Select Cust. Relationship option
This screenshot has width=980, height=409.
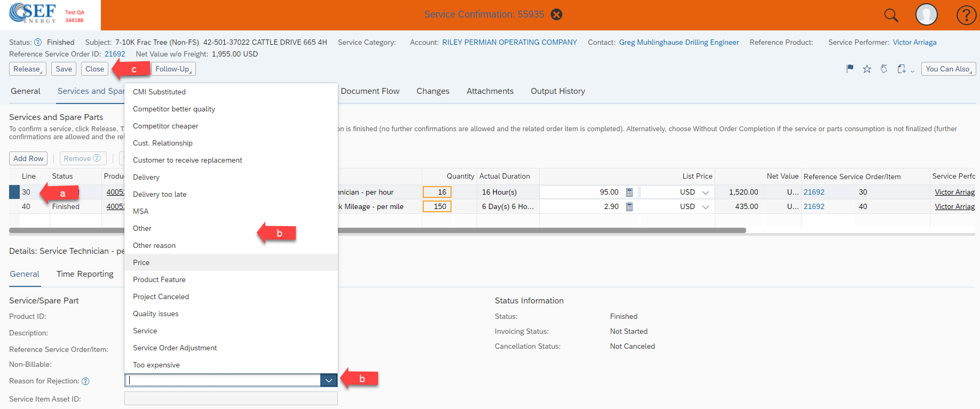[231, 143]
